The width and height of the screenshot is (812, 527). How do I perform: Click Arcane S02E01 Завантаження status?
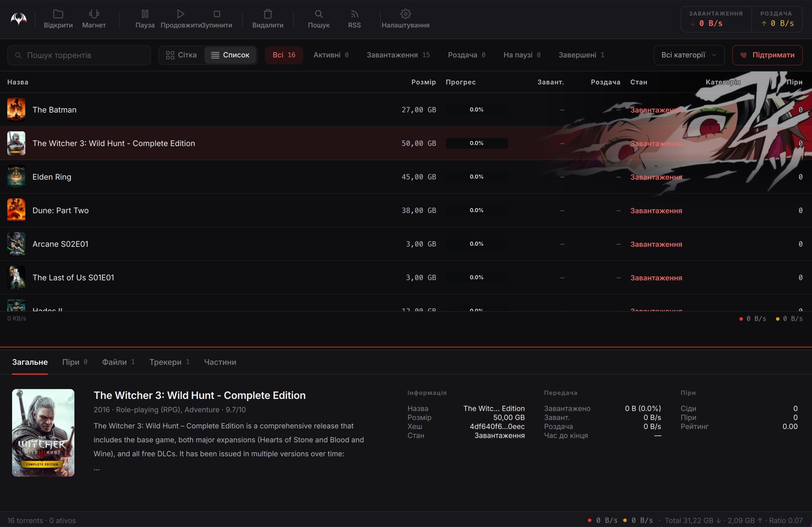coord(656,244)
